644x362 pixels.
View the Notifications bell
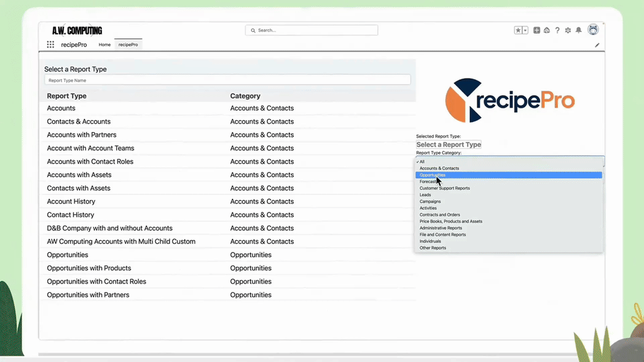click(579, 30)
